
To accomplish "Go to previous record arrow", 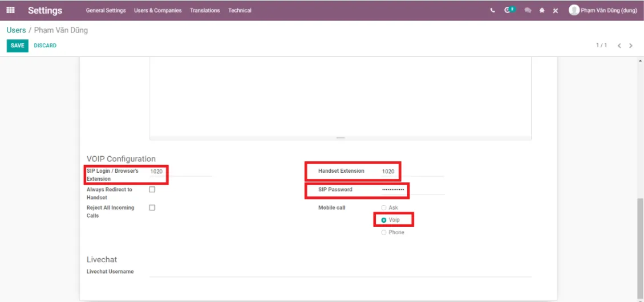I will coord(619,46).
